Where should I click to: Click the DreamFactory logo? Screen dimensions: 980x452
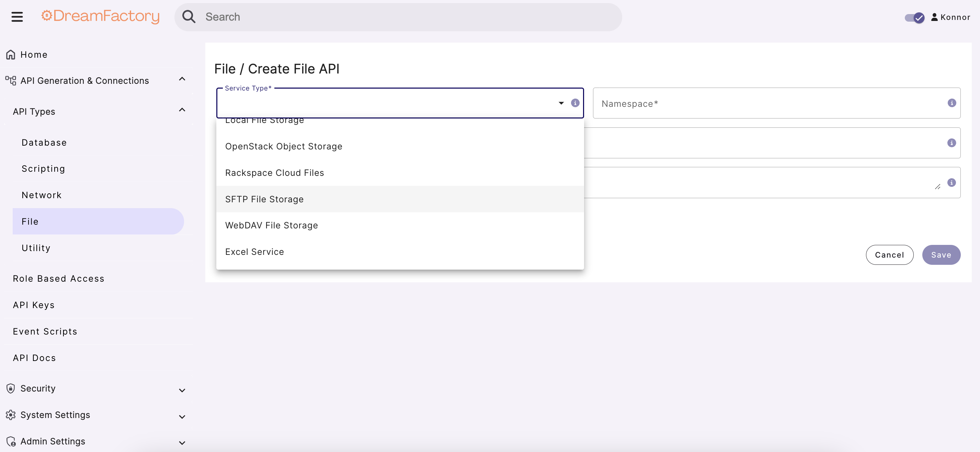click(100, 16)
